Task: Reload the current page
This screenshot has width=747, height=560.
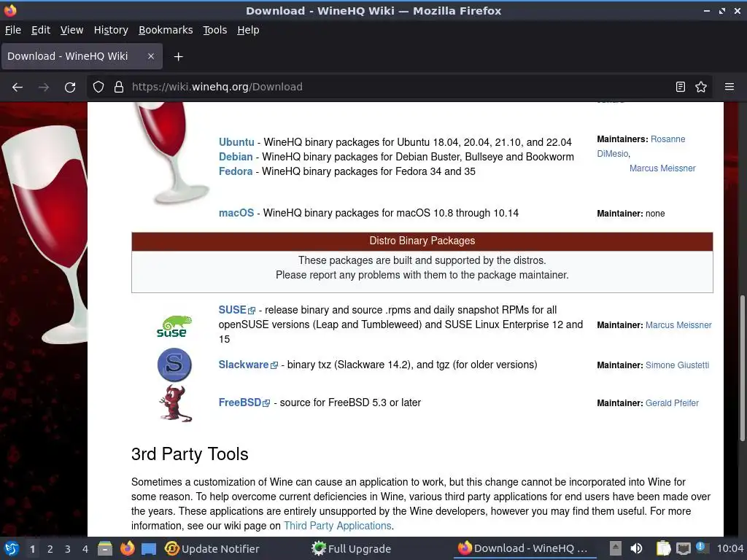Action: (x=70, y=87)
